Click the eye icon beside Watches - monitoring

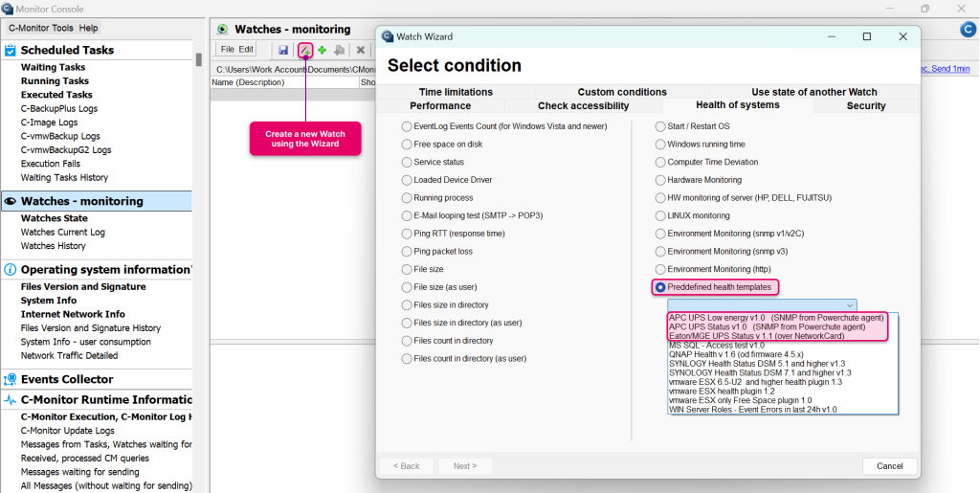click(11, 201)
